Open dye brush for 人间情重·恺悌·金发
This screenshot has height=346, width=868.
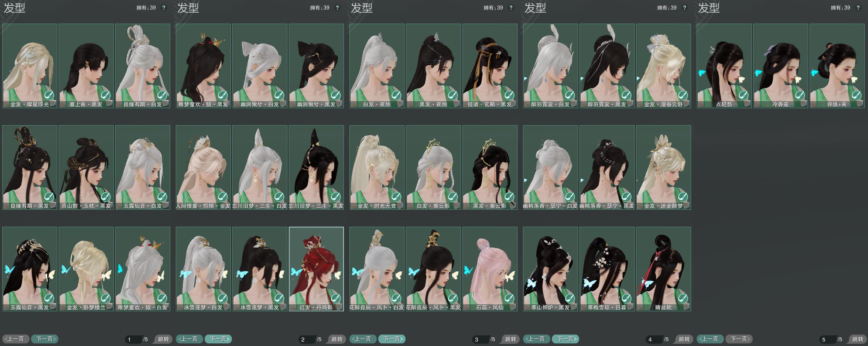223,197
